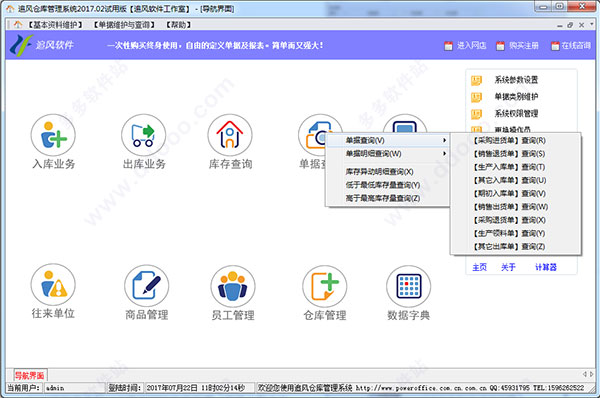
Task: Select 【其它入库单】查询(U)
Action: (516, 180)
